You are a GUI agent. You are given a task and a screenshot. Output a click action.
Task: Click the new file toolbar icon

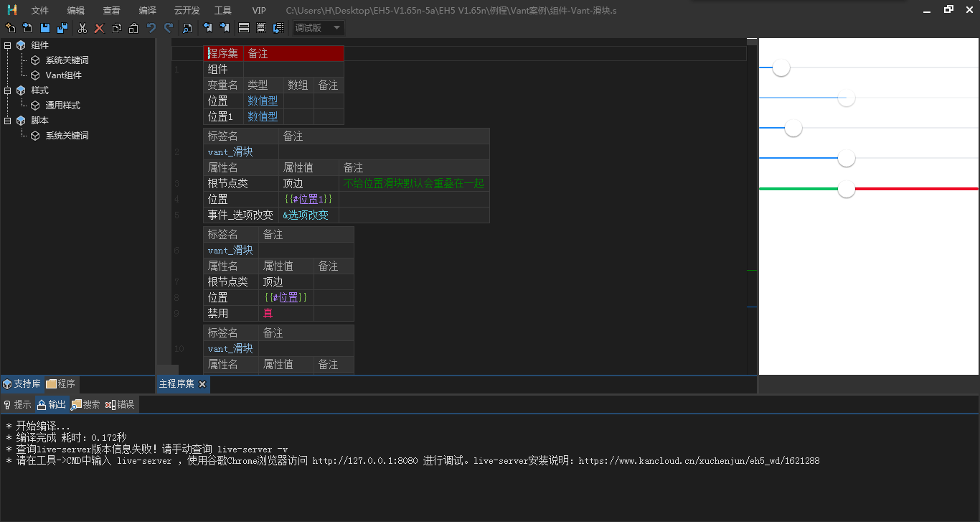coord(10,28)
